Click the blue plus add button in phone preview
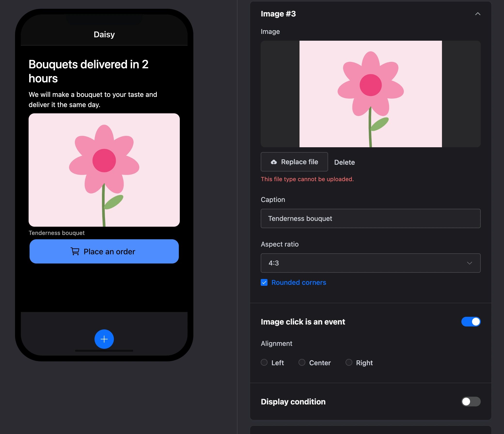 click(x=104, y=339)
